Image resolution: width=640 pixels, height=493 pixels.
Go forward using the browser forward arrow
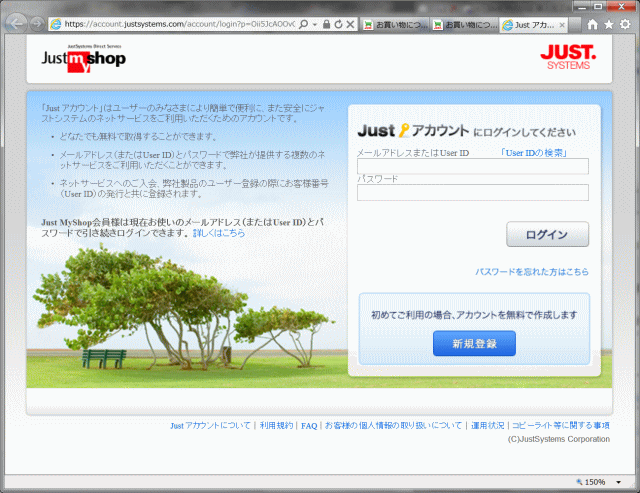click(37, 24)
